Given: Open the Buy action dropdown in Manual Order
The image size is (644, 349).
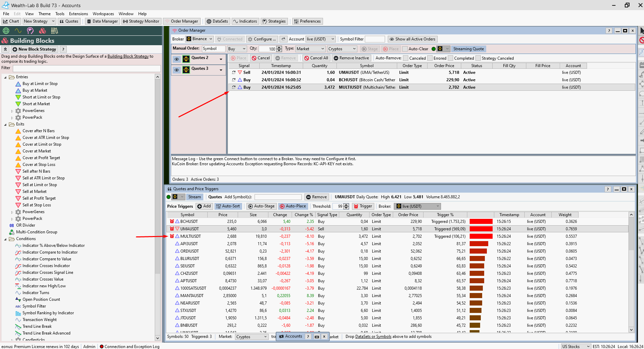Looking at the screenshot, I should click(237, 49).
